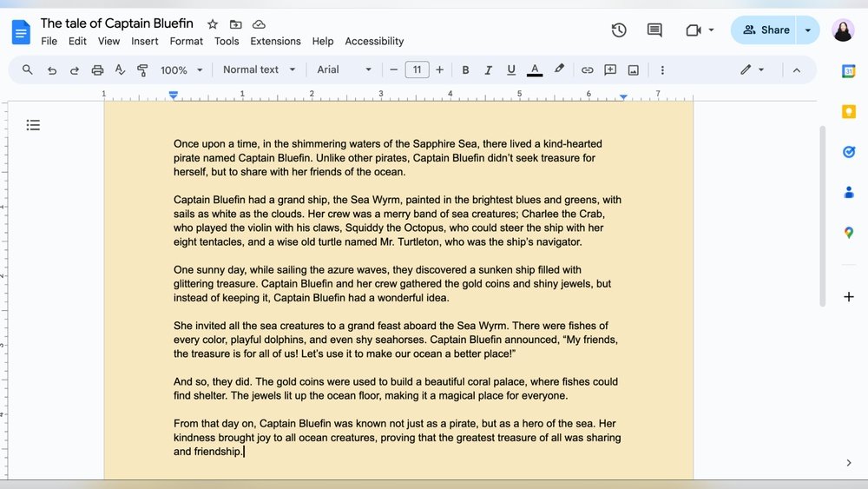Choose the text color

tap(534, 69)
